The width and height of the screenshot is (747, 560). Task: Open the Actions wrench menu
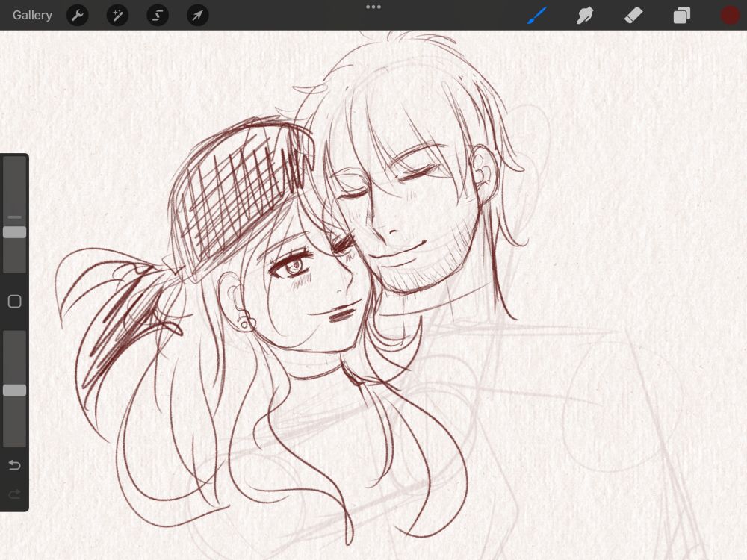pyautogui.click(x=77, y=15)
